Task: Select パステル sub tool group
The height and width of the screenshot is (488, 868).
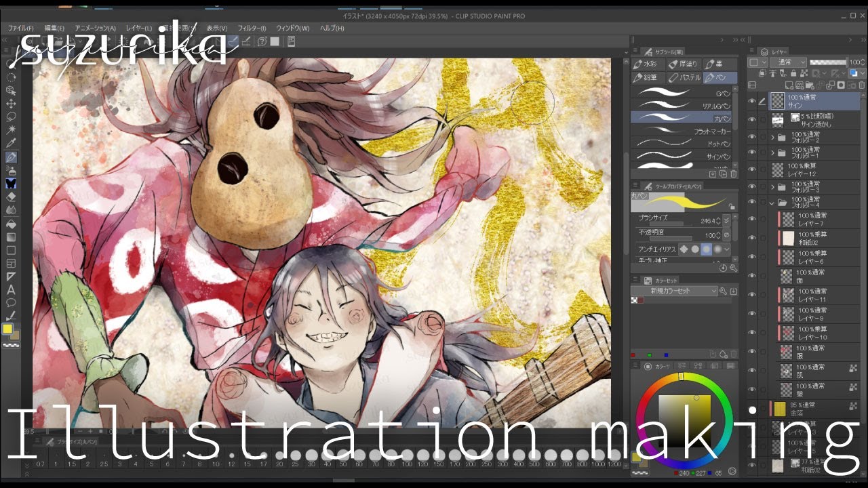Action: (684, 77)
